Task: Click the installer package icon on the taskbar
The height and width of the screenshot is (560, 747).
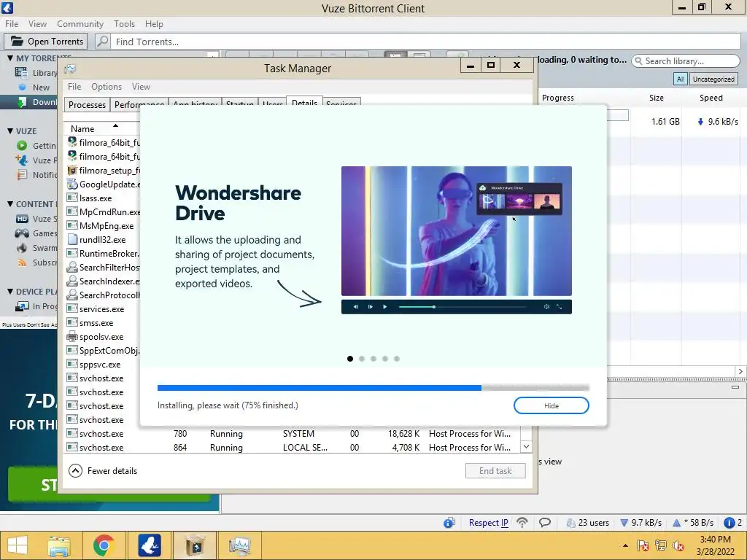Action: click(195, 545)
